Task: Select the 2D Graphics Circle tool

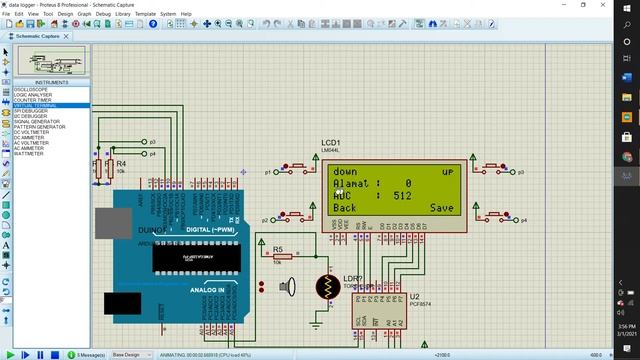Action: [6, 215]
